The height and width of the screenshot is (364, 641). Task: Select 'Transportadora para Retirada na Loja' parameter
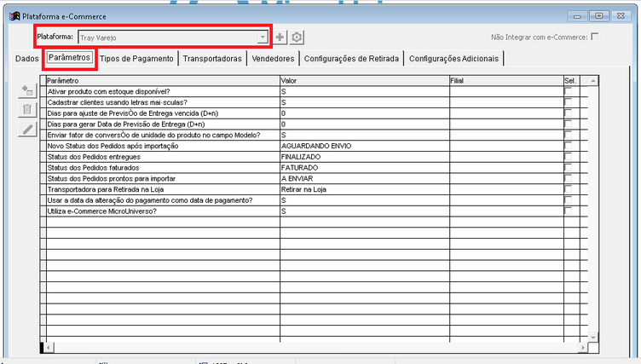coord(163,189)
